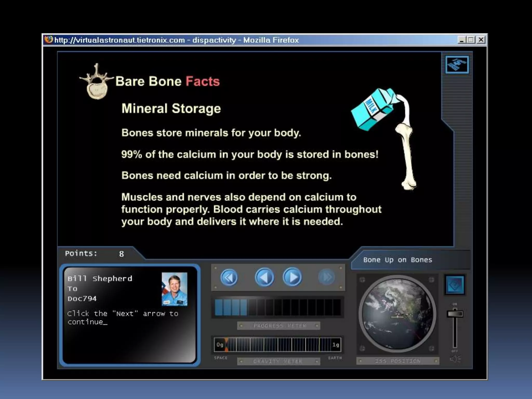Click the 'Points:' score label

coord(81,253)
